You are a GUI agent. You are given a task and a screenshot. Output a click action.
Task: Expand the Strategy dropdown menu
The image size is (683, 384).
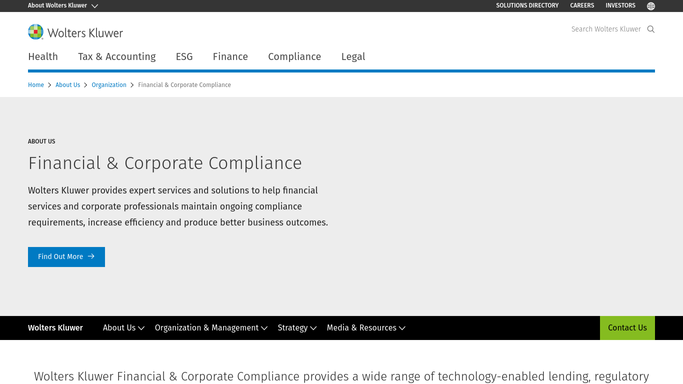297,328
